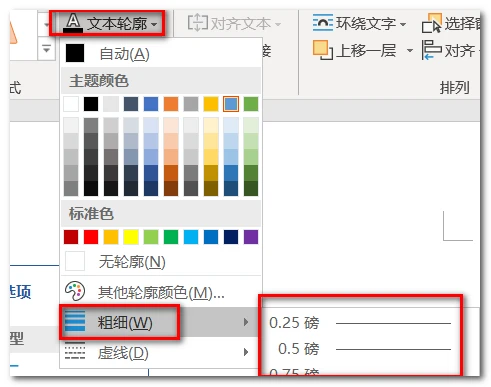Viewport: 491px width, 387px height.
Task: Open the 文本轮廓 dropdown button
Action: point(107,23)
